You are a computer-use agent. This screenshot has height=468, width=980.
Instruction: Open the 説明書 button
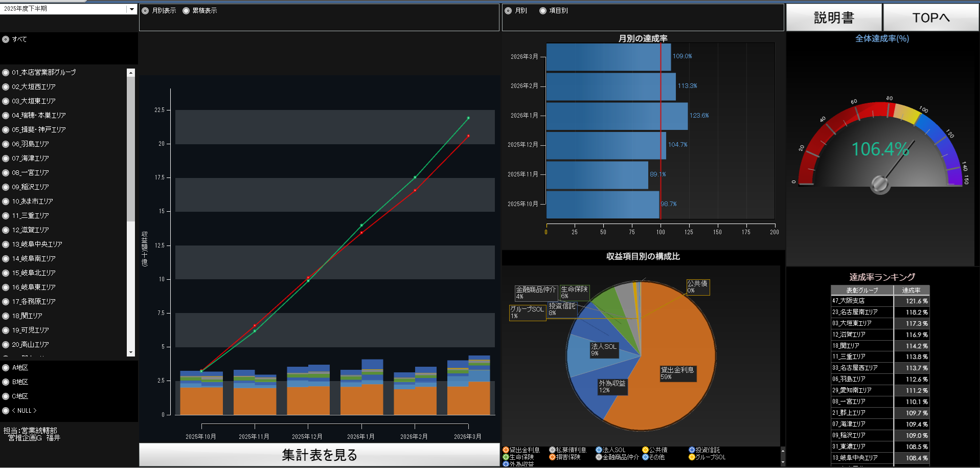click(834, 18)
